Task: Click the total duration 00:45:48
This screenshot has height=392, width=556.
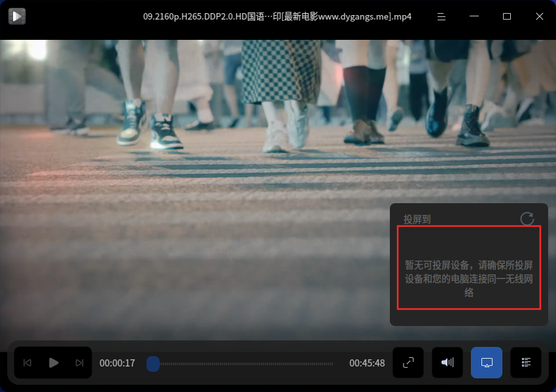Action: [367, 363]
